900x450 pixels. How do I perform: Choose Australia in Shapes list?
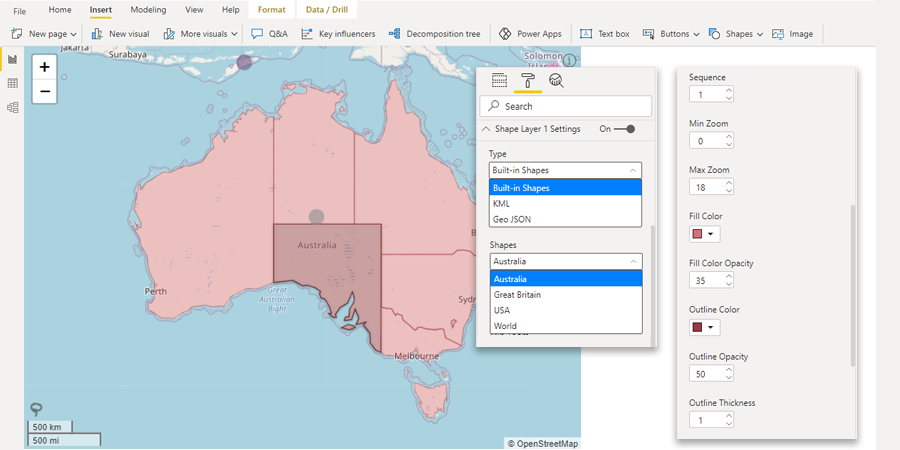pos(566,279)
